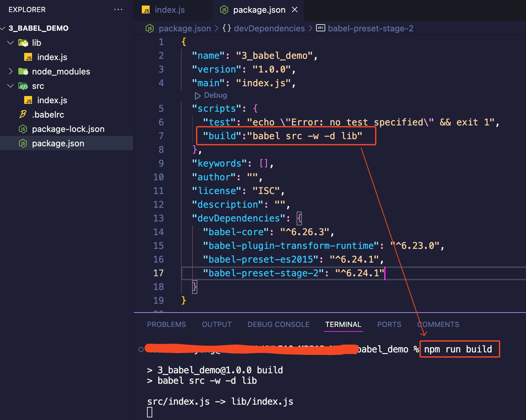526x420 pixels.
Task: Click the Debug play icon above scripts
Action: (198, 96)
